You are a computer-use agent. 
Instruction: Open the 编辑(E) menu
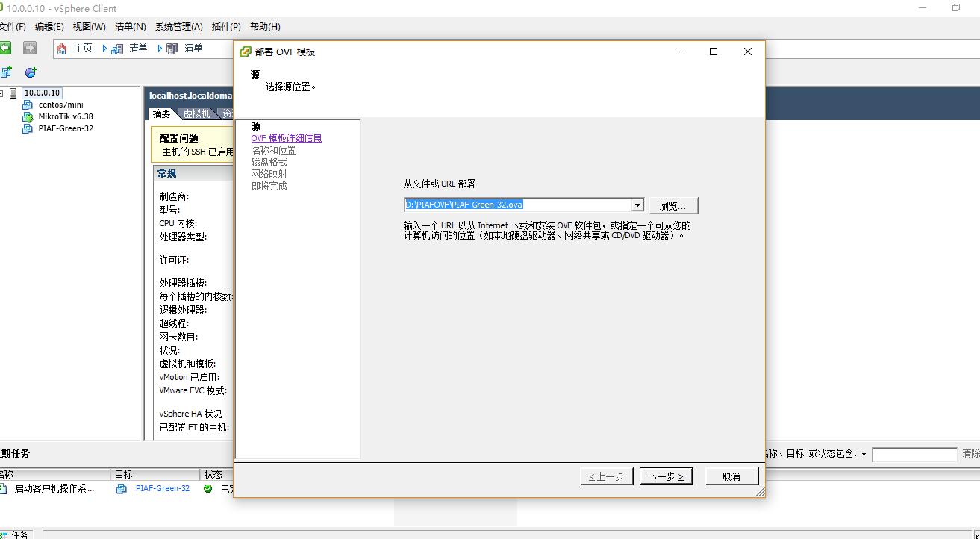click(49, 27)
